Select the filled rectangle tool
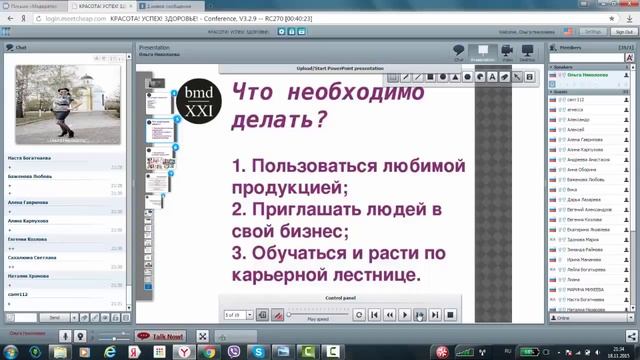This screenshot has height=360, width=640. [430, 77]
